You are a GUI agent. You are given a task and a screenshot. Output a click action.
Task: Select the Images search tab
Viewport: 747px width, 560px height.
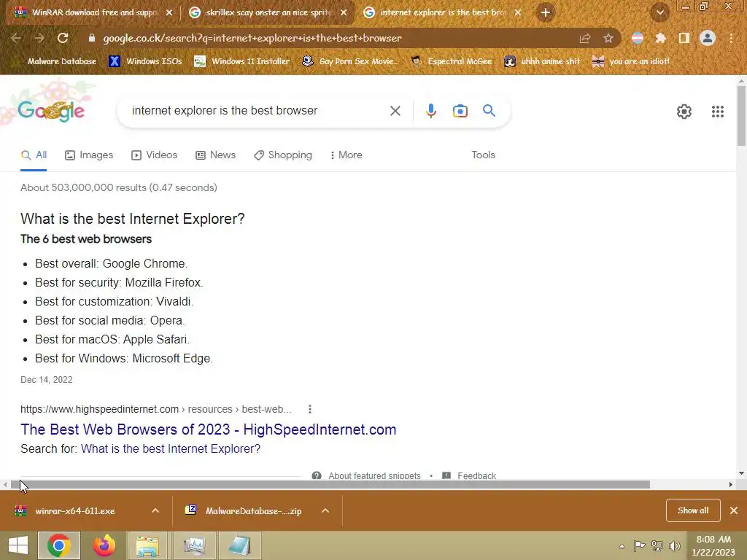tap(89, 155)
